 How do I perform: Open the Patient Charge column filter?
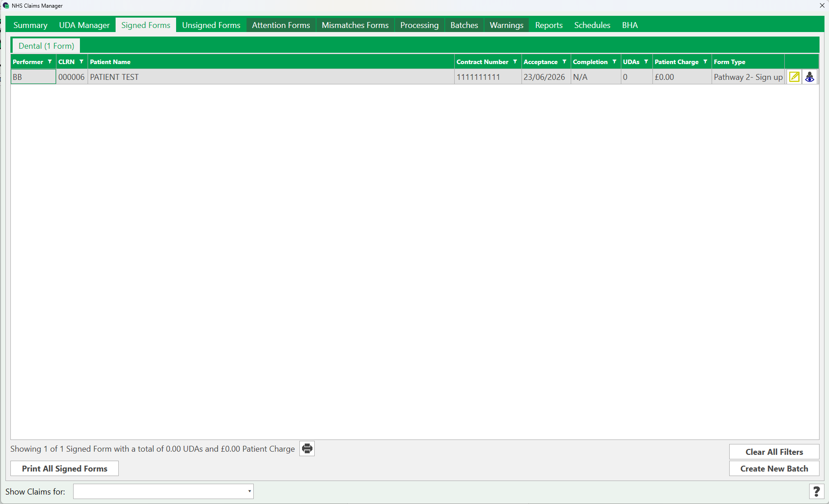click(x=705, y=62)
